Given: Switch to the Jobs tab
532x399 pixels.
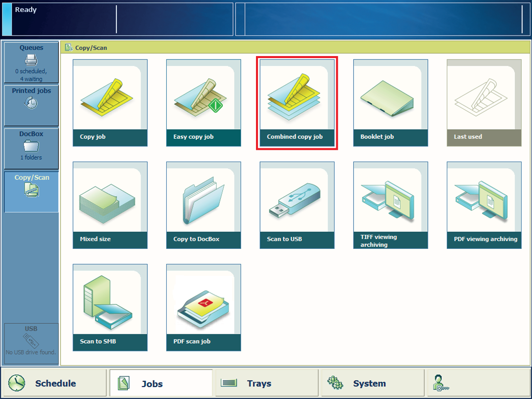Looking at the screenshot, I should (160, 383).
